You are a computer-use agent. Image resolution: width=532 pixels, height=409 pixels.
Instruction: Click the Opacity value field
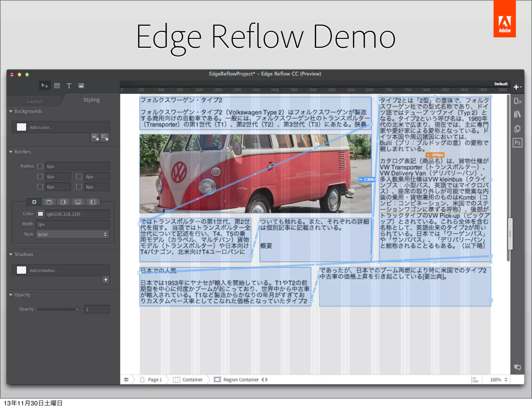point(97,309)
